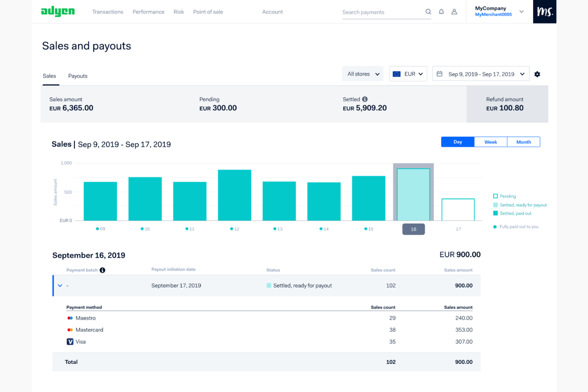The image size is (588, 392).
Task: Click the search magnifier icon
Action: 428,12
